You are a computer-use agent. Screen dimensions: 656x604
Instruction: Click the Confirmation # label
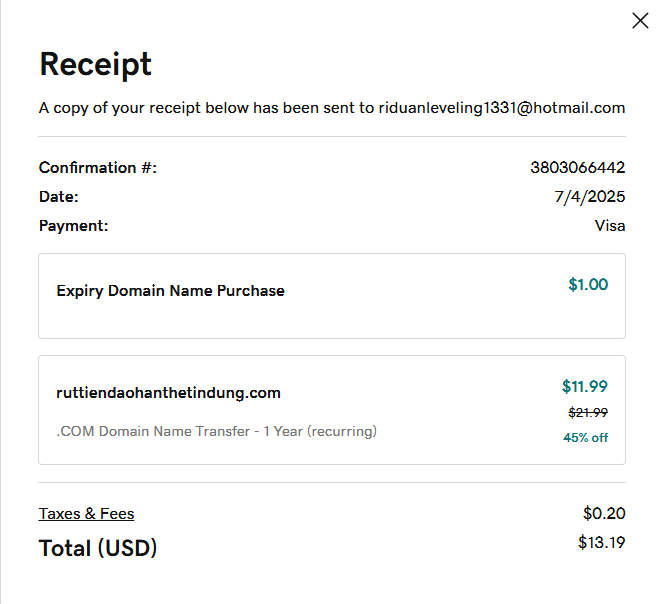click(97, 168)
